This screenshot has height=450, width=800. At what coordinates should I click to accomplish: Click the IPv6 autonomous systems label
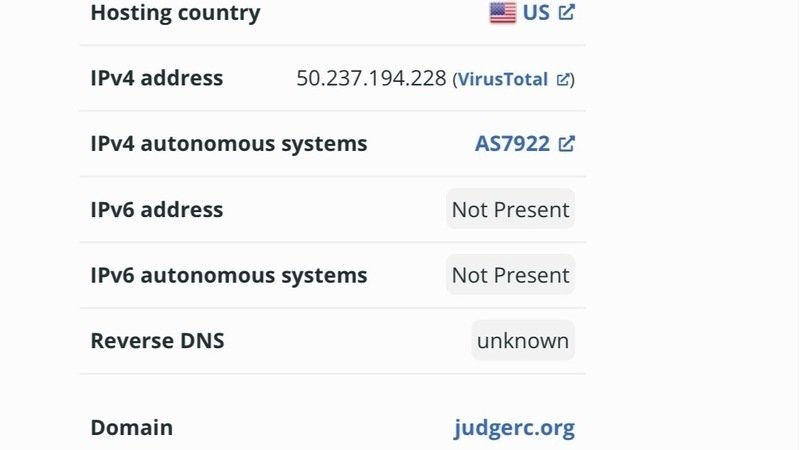[x=229, y=276]
